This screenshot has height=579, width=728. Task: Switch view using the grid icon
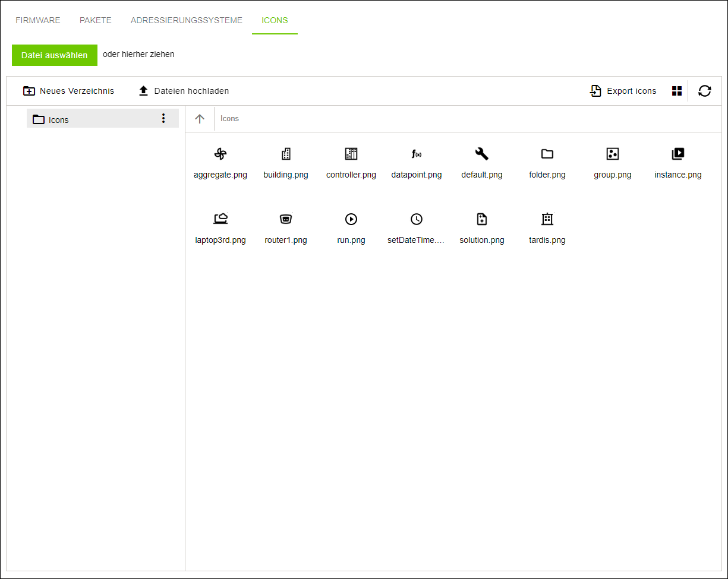[677, 91]
